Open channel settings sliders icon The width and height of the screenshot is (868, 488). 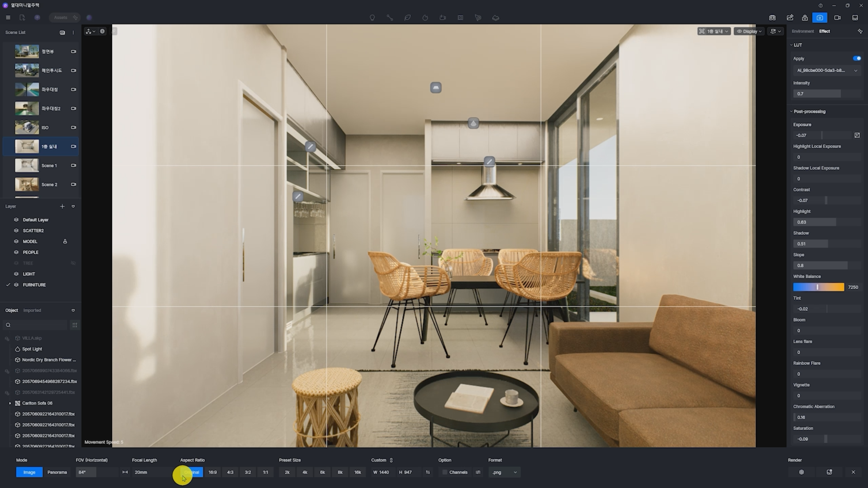478,472
